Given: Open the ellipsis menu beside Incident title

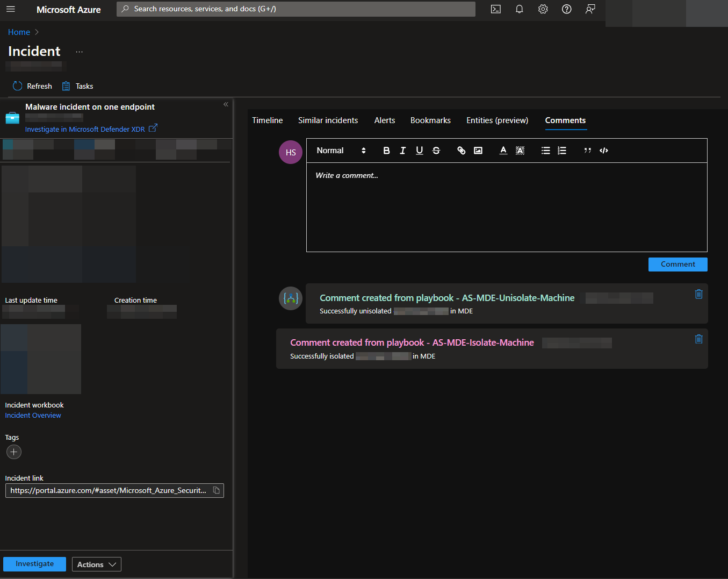Looking at the screenshot, I should pos(80,52).
